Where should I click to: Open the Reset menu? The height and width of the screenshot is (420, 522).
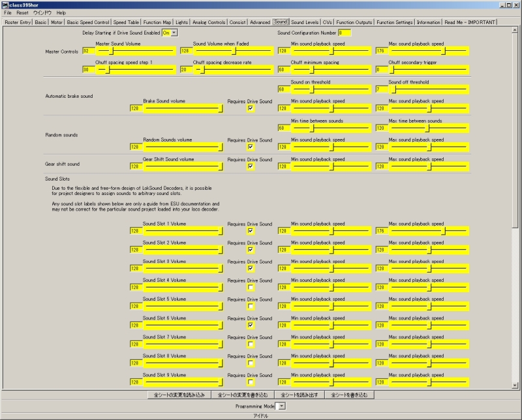22,12
